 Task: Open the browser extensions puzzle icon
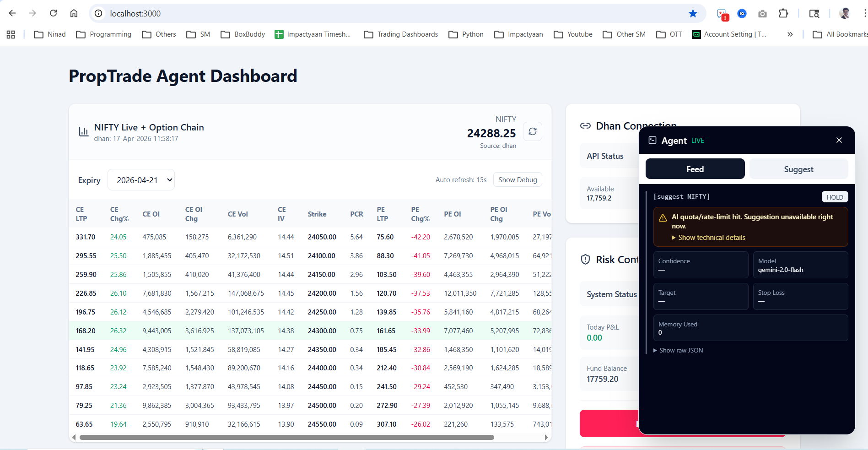pos(783,13)
